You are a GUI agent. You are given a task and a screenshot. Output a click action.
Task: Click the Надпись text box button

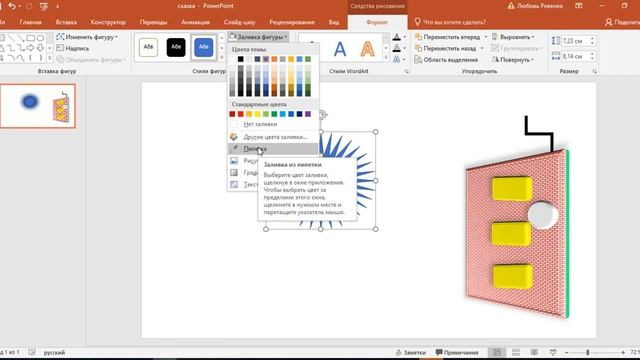point(73,48)
